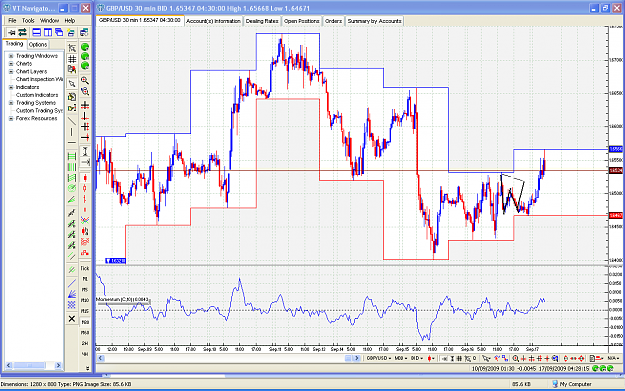This screenshot has width=625, height=391.
Task: Select the blue fan lines tool
Action: tap(72, 294)
